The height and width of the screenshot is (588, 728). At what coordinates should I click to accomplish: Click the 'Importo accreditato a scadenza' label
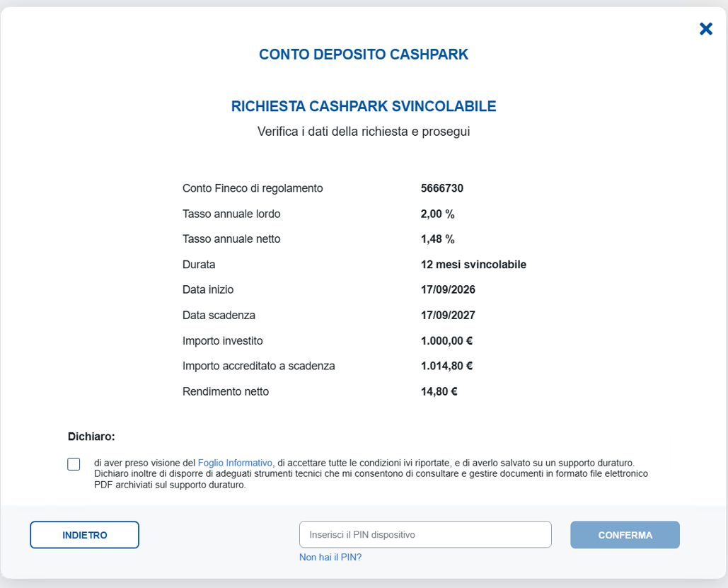pyautogui.click(x=259, y=366)
